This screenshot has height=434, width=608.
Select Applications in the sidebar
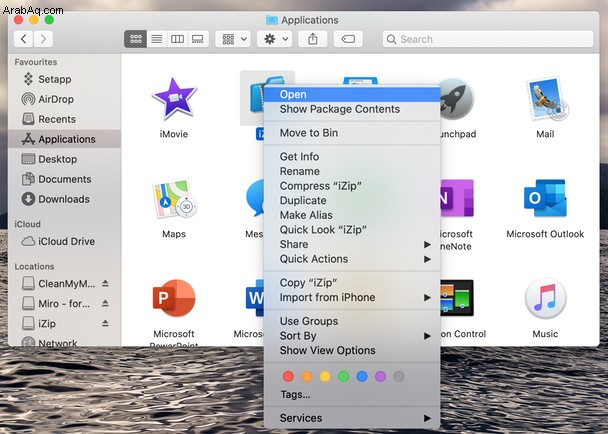pos(64,139)
